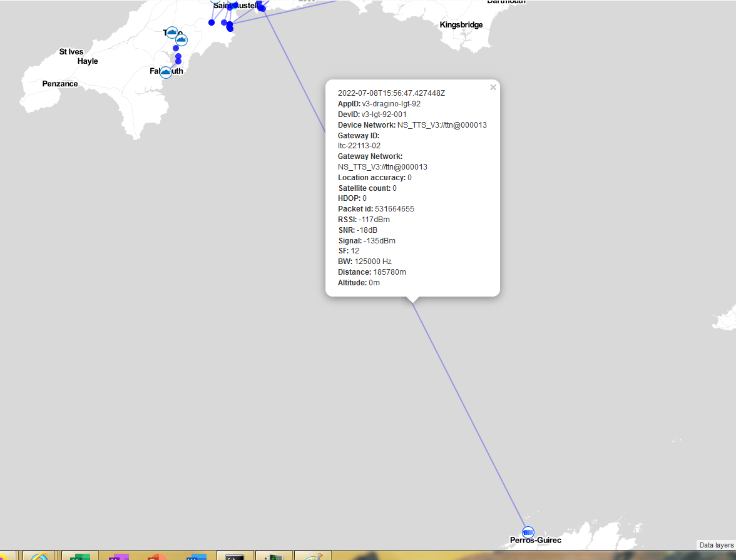Viewport: 736px width, 560px height.
Task: Click the Penzance map label
Action: point(60,84)
